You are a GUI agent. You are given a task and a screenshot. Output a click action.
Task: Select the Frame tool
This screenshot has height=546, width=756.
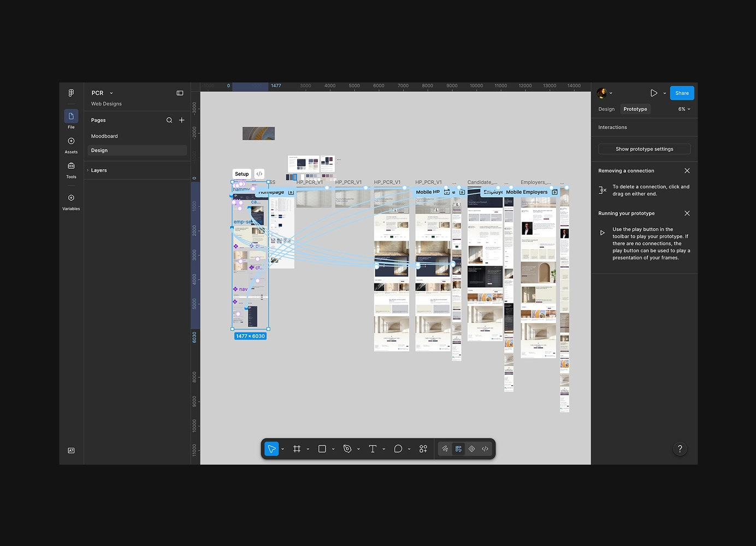(297, 449)
